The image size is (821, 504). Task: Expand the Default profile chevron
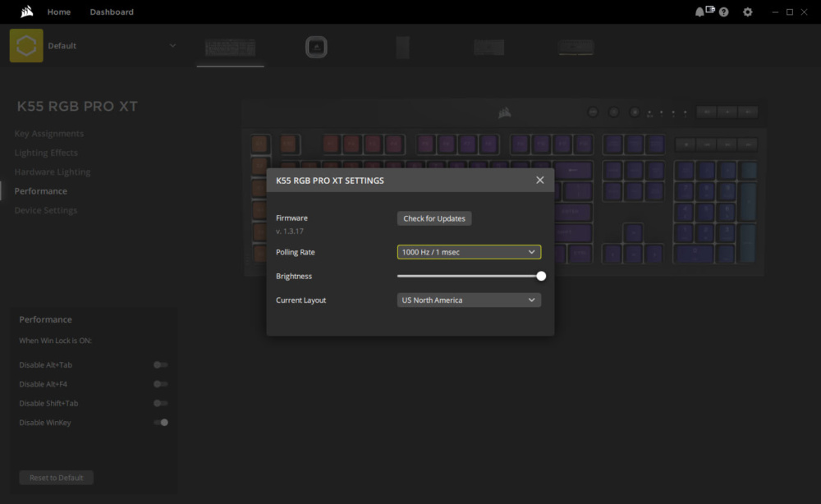(x=172, y=45)
